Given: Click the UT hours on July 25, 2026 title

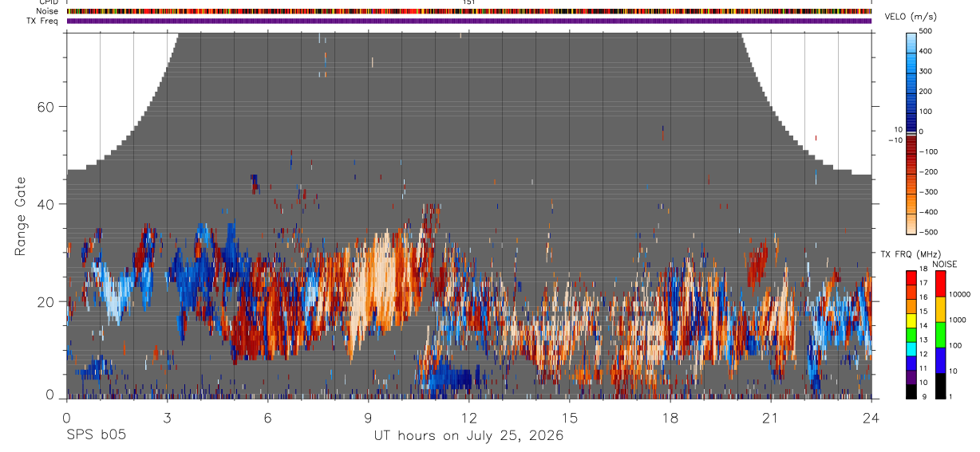Looking at the screenshot, I should point(469,436).
